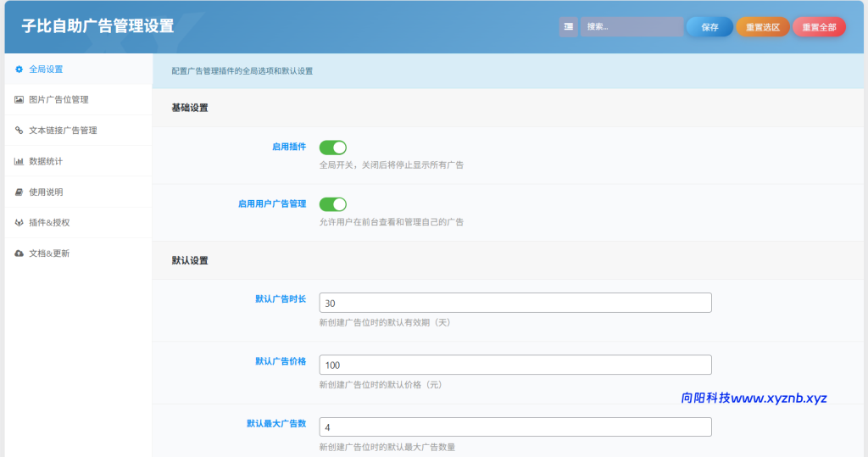Click the picture icon for 图片广告位管理

(19, 100)
